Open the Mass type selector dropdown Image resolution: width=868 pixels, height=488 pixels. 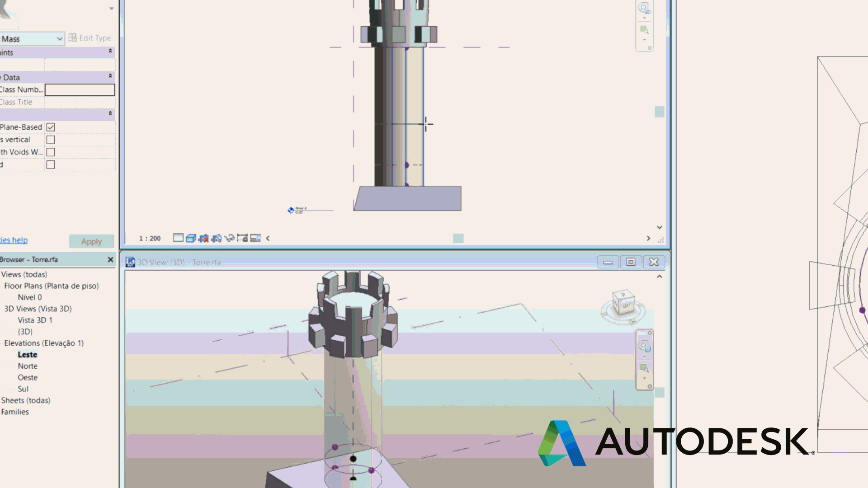[x=59, y=39]
